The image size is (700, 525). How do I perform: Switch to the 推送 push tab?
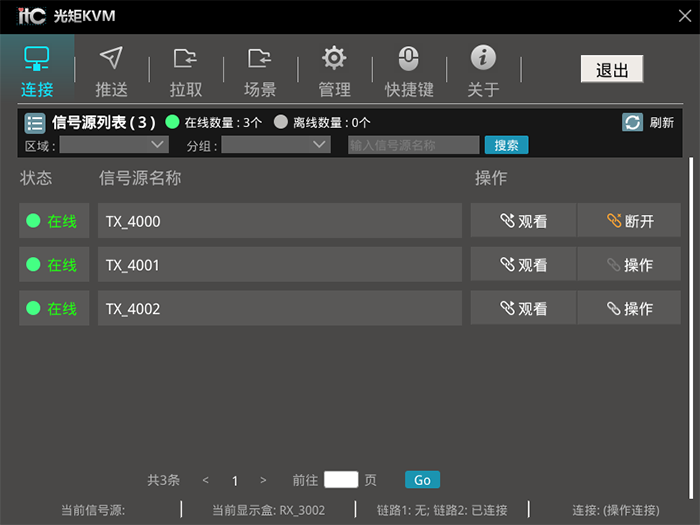111,71
